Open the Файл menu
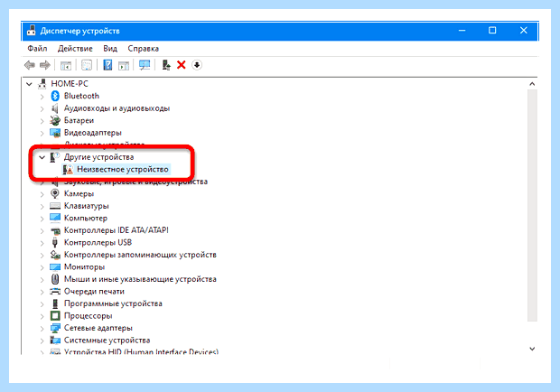The width and height of the screenshot is (560, 392). (x=37, y=49)
